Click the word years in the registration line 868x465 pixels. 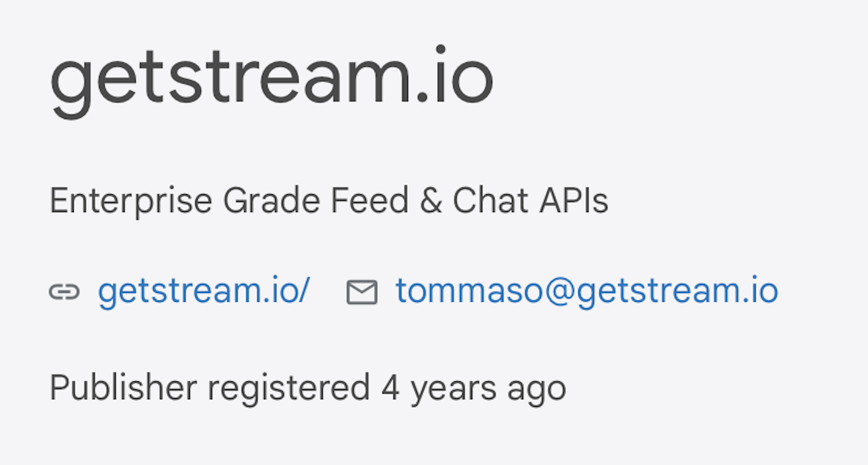[x=453, y=388]
